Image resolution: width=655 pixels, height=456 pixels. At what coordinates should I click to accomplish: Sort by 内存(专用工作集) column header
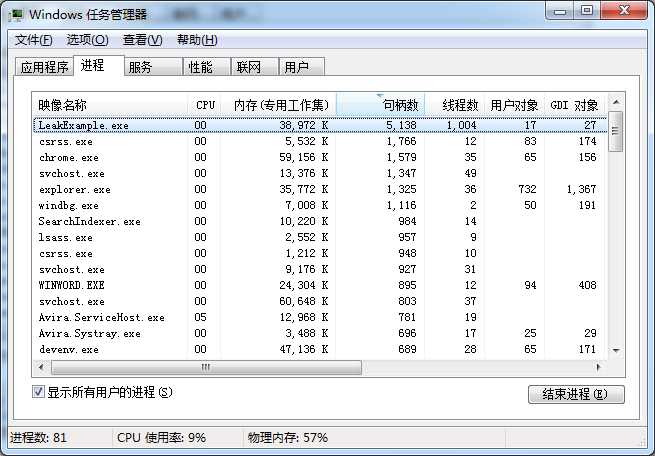(x=278, y=105)
